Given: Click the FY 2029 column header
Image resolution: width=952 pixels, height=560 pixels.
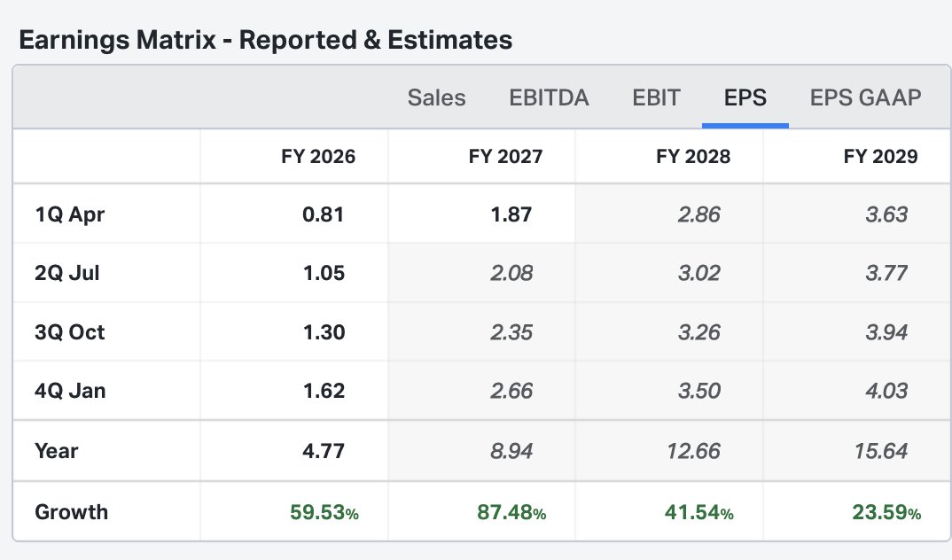Looking at the screenshot, I should tap(881, 157).
